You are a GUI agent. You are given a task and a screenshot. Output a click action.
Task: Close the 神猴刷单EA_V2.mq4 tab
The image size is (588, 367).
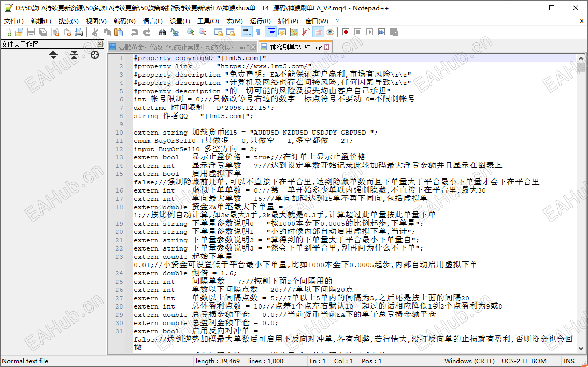[326, 47]
